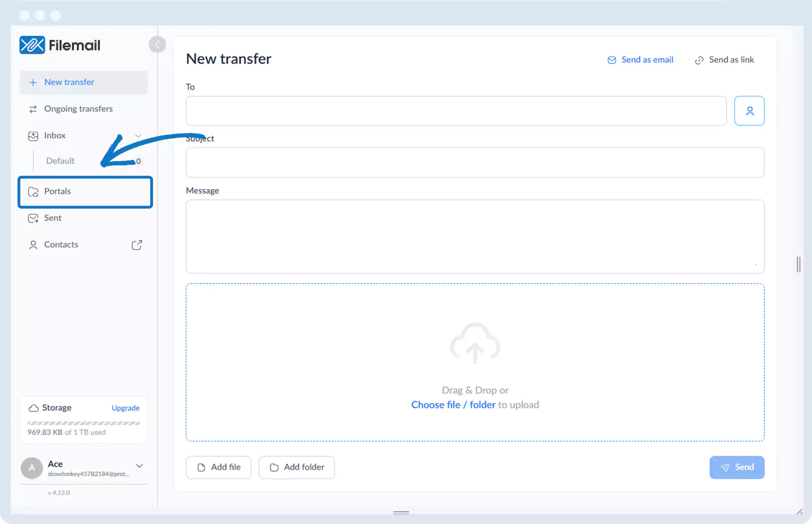Click the cloud upload icon in drop zone
The width and height of the screenshot is (812, 524).
point(475,343)
